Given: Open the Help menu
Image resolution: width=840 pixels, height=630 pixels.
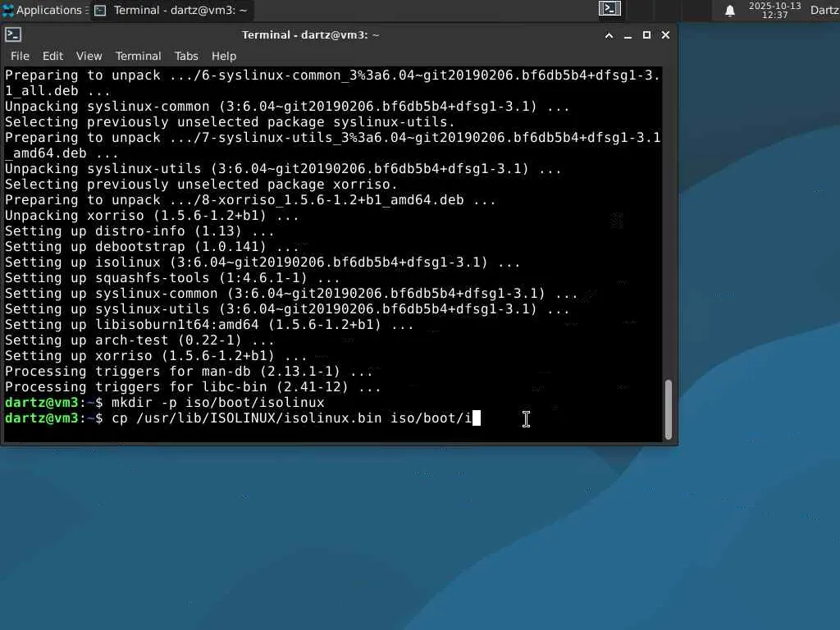Looking at the screenshot, I should (224, 56).
